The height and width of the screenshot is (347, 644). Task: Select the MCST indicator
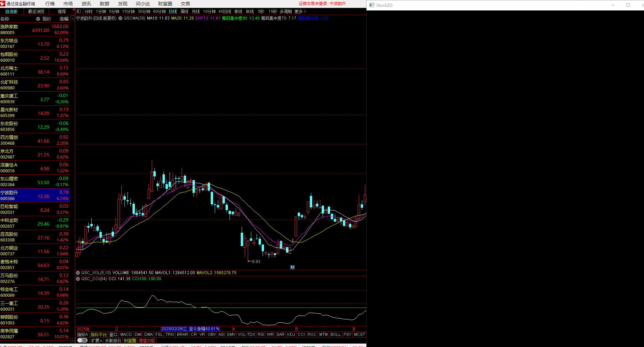pos(359,335)
